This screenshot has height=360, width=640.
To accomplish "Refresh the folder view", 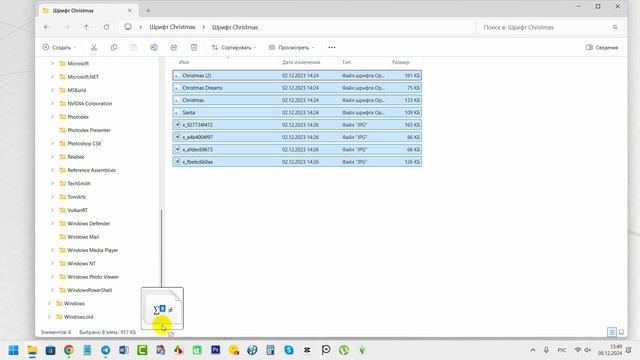I will pos(106,27).
